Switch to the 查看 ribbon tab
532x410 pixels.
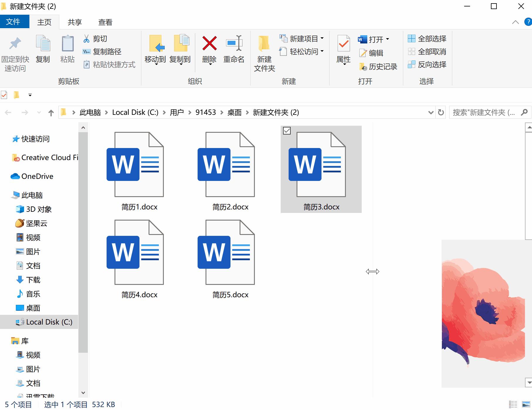point(105,22)
